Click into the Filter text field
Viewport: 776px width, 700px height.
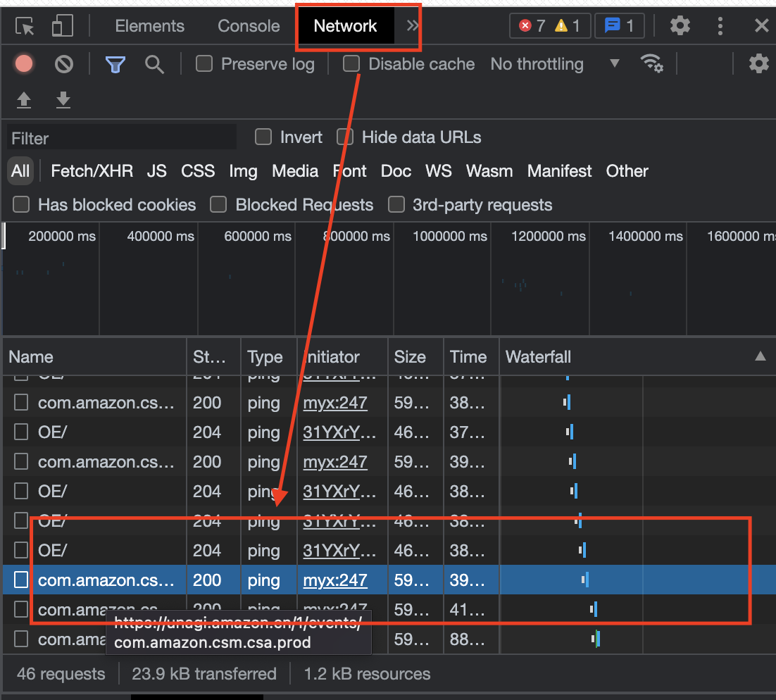point(123,138)
